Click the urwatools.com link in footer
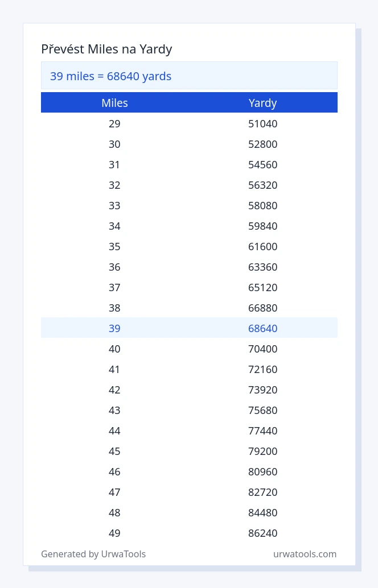378x588 pixels. pos(305,554)
